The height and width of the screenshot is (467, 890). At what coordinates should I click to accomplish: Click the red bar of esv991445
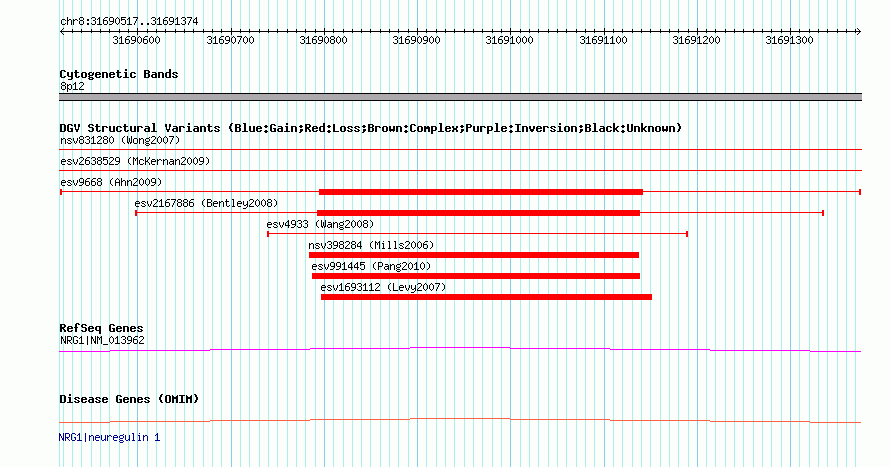point(476,276)
